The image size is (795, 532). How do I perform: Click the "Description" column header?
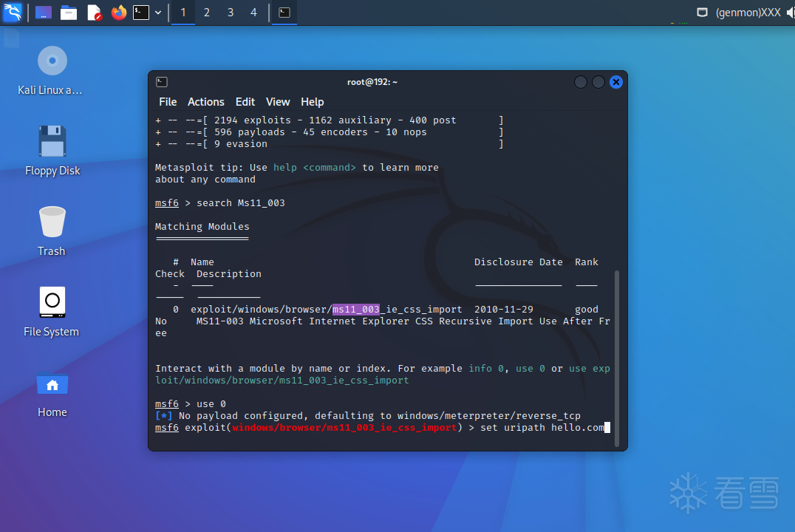point(228,274)
